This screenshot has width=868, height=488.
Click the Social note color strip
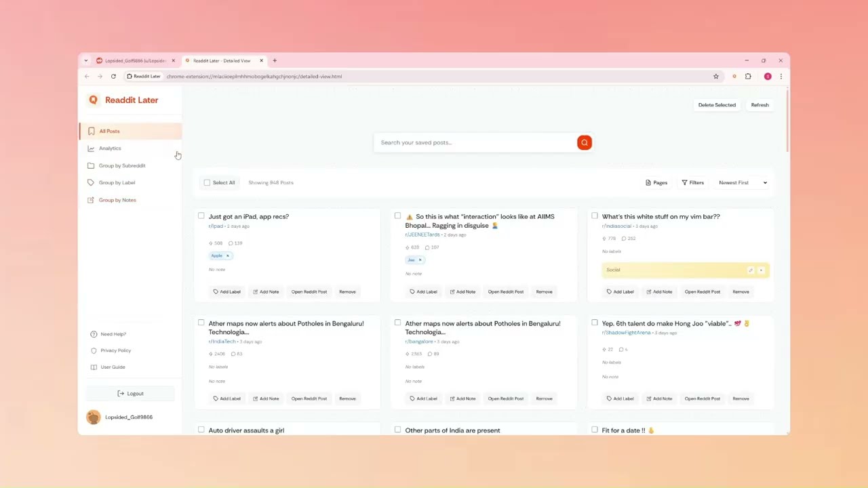pos(686,270)
